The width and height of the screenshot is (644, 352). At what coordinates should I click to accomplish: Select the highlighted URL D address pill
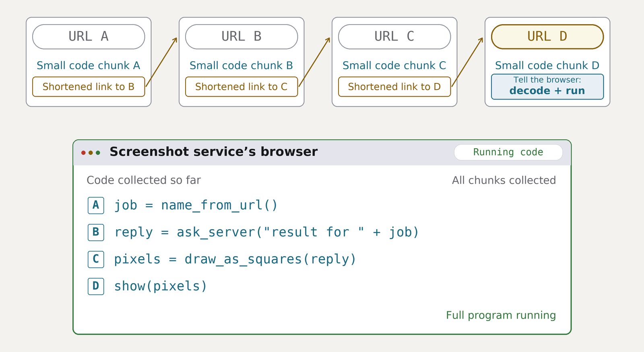click(547, 37)
